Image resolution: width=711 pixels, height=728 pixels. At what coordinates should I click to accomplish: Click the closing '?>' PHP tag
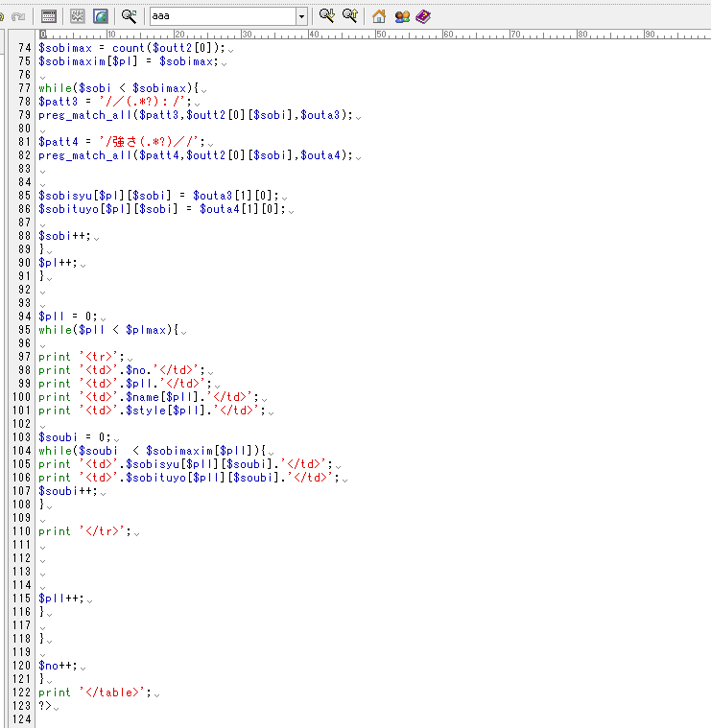click(x=45, y=707)
